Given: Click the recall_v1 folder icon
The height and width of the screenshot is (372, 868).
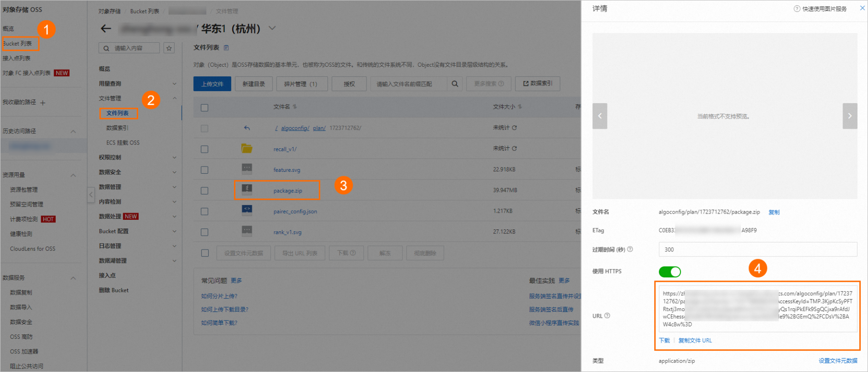Looking at the screenshot, I should tap(246, 148).
